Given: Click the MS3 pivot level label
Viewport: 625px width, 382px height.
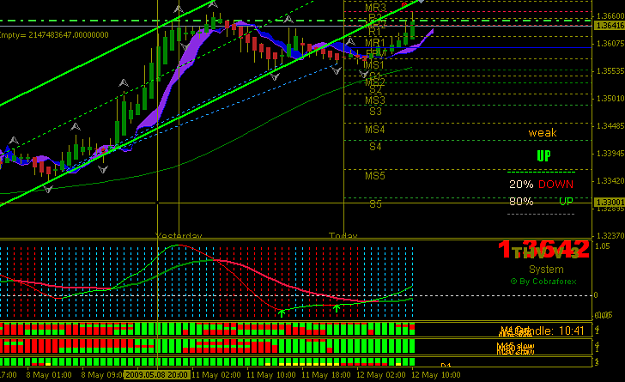Looking at the screenshot, I should [375, 100].
